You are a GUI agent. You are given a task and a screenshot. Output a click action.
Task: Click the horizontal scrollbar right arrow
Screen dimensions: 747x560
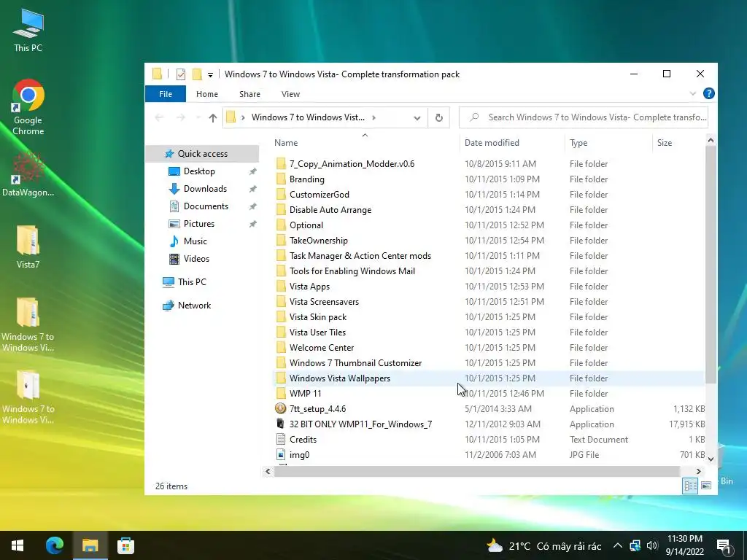click(x=698, y=472)
